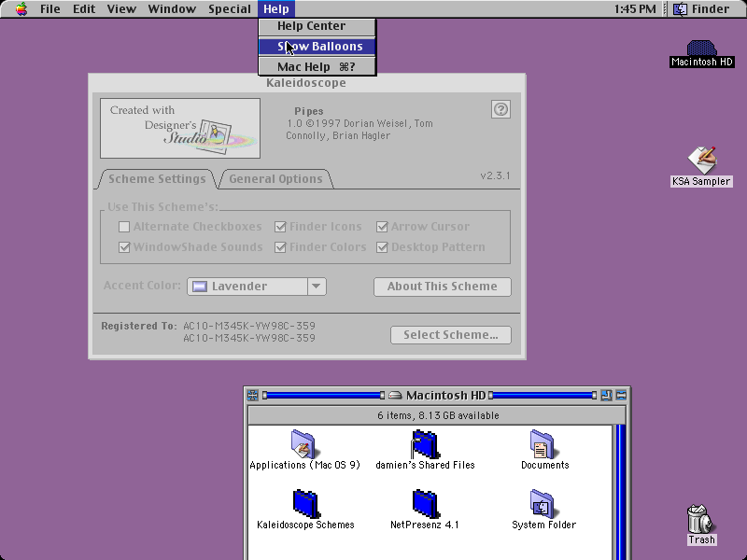Click the '6 items, 8.13 GB available' status text
This screenshot has height=560, width=747.
[438, 415]
